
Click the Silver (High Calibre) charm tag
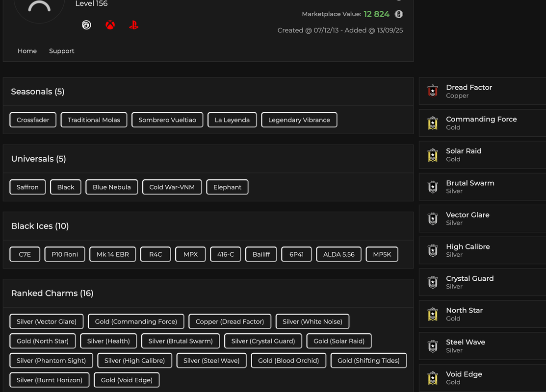(x=134, y=360)
